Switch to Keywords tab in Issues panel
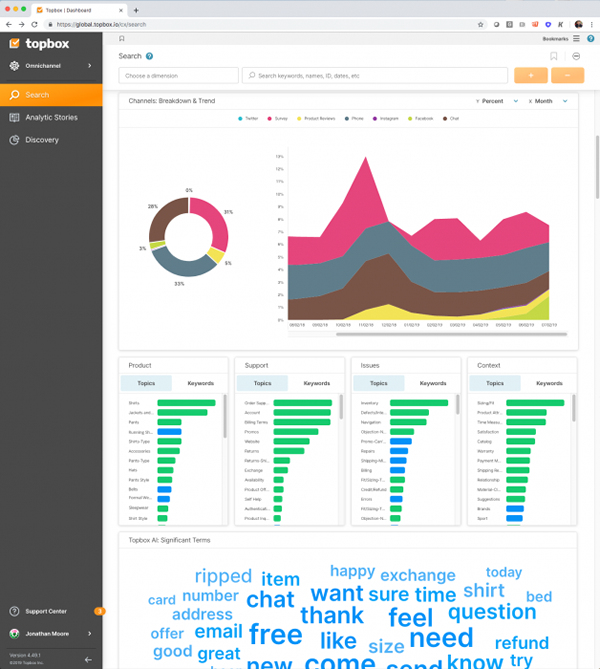 [x=432, y=383]
